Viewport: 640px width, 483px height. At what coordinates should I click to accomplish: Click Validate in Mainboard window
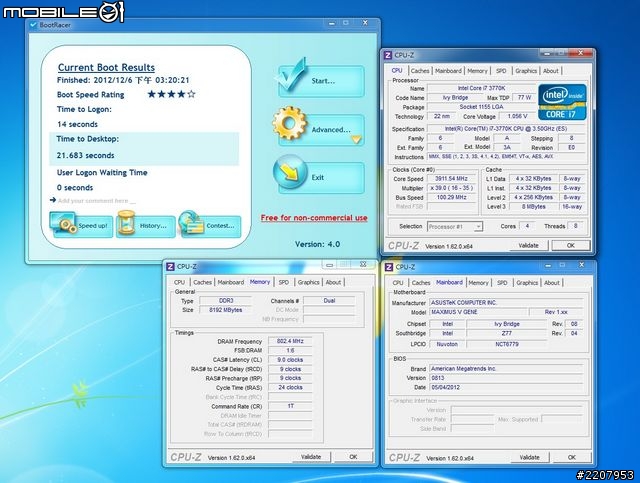point(530,457)
